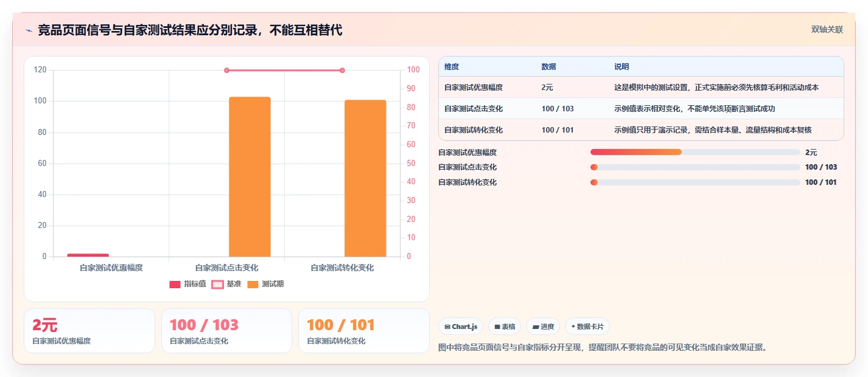
Task: Click the orange bar for 自家测试转化变化
Action: pos(365,178)
